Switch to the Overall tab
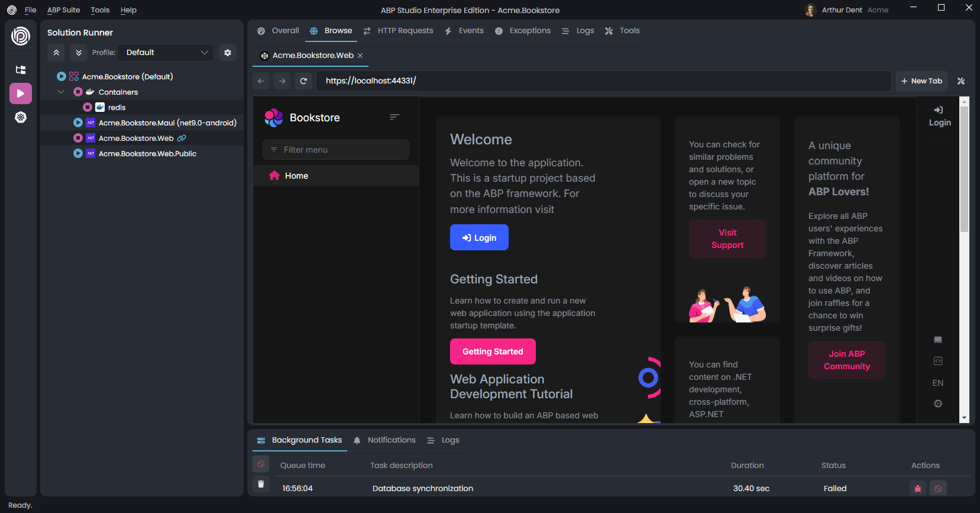The image size is (980, 513). tap(278, 31)
